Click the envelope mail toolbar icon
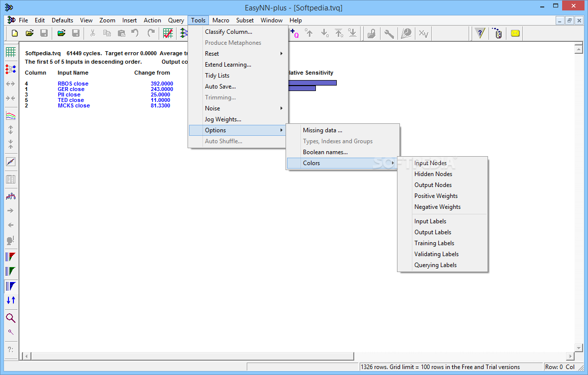Screen dimensions: 588x375 tap(515, 33)
